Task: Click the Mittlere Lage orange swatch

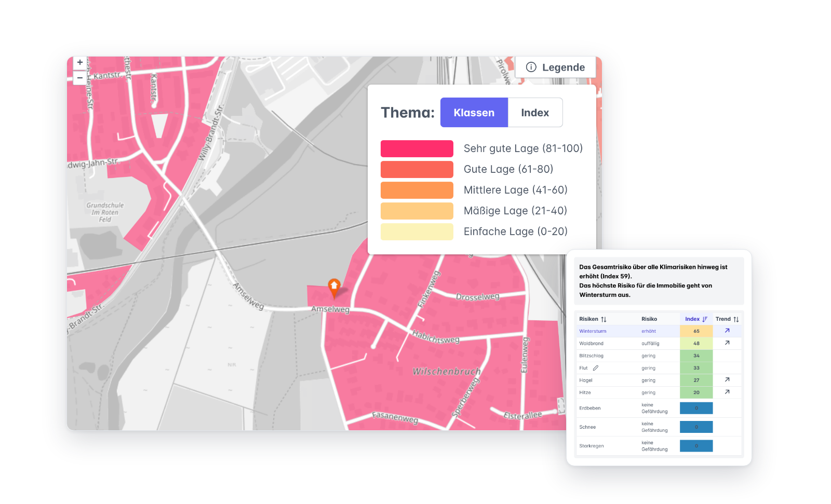Action: pyautogui.click(x=417, y=190)
